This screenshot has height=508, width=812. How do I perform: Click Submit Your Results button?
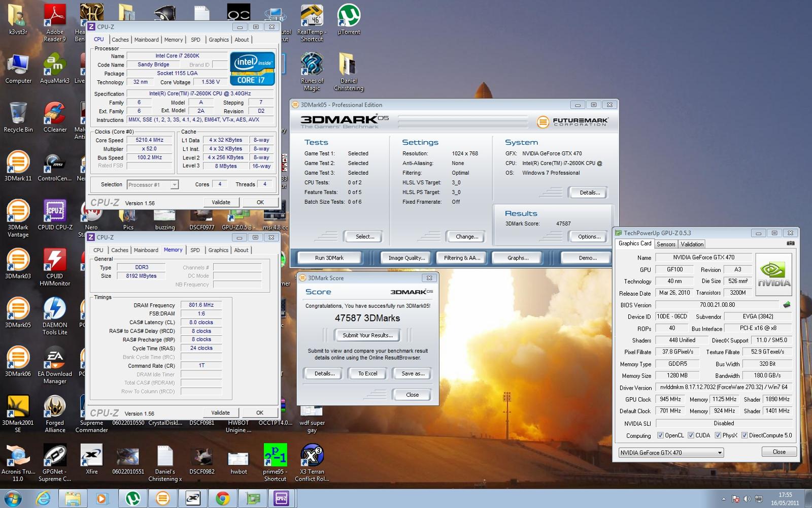pos(367,335)
